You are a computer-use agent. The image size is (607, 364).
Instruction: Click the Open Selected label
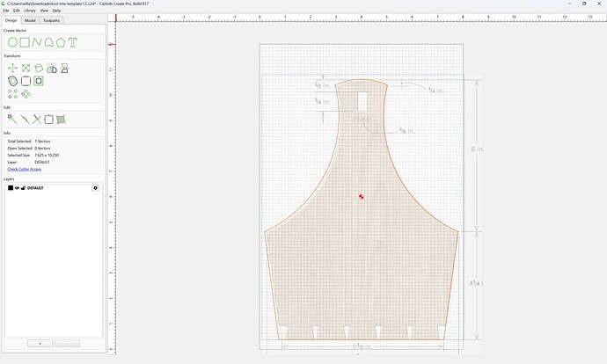tap(19, 149)
